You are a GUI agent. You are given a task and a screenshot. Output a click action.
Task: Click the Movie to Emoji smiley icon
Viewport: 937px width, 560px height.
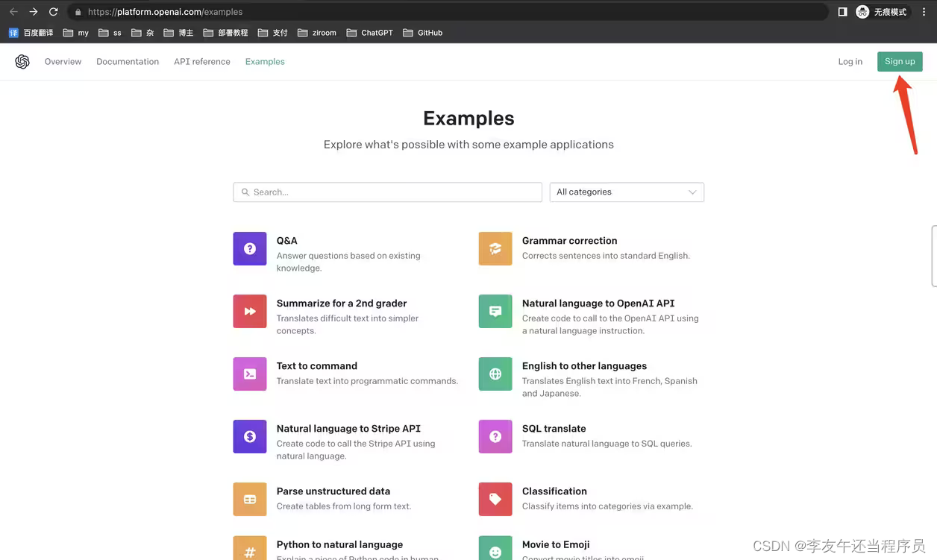coord(495,548)
